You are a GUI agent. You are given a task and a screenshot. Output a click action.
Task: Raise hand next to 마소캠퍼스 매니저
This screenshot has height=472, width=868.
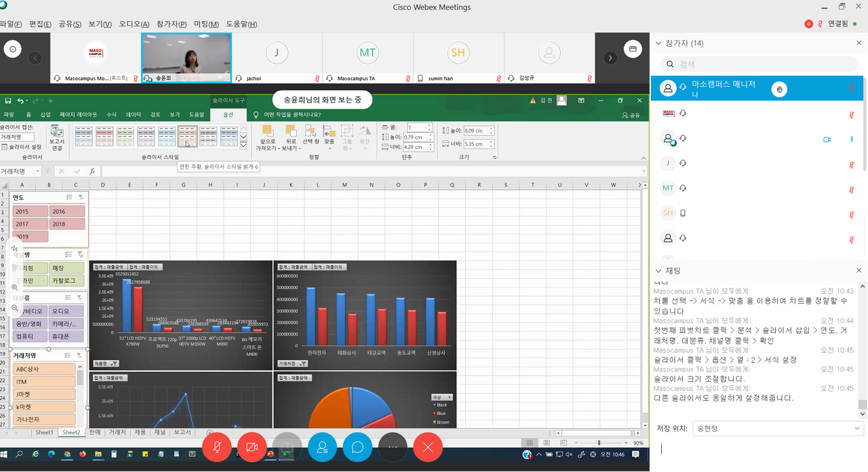click(780, 88)
